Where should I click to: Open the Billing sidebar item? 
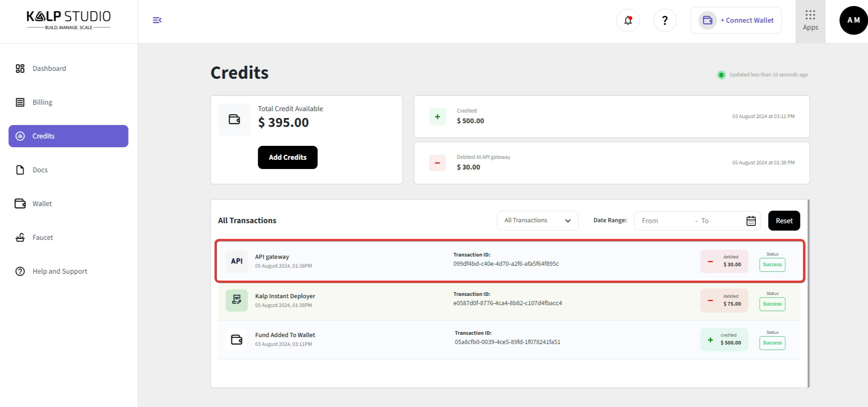tap(42, 102)
